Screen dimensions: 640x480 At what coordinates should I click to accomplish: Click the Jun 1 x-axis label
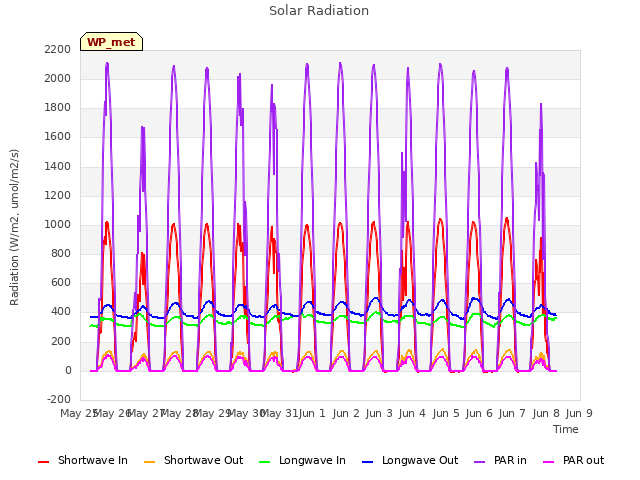click(312, 413)
